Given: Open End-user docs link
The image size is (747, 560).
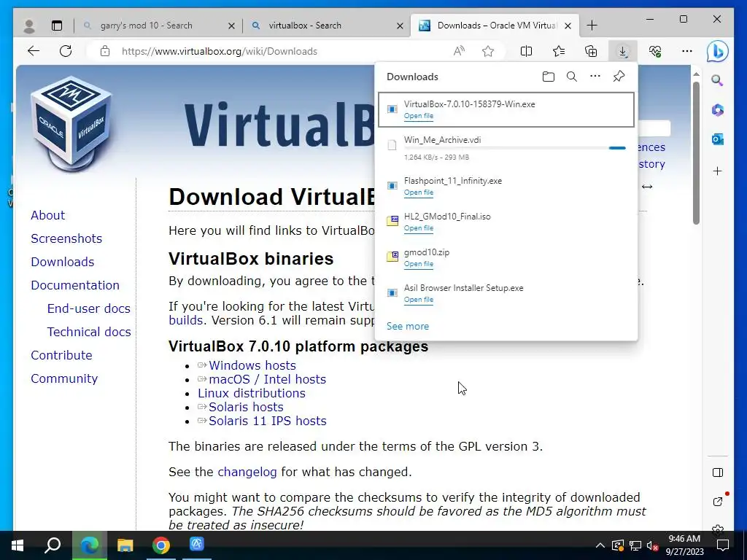Looking at the screenshot, I should [x=88, y=308].
